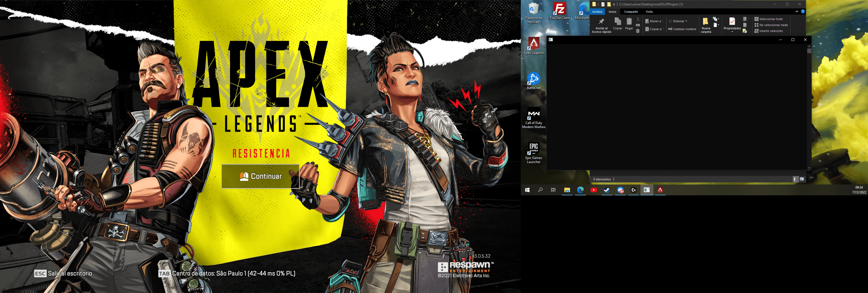This screenshot has height=293, width=868.
Task: Click the black window's title bar icon
Action: pos(551,40)
